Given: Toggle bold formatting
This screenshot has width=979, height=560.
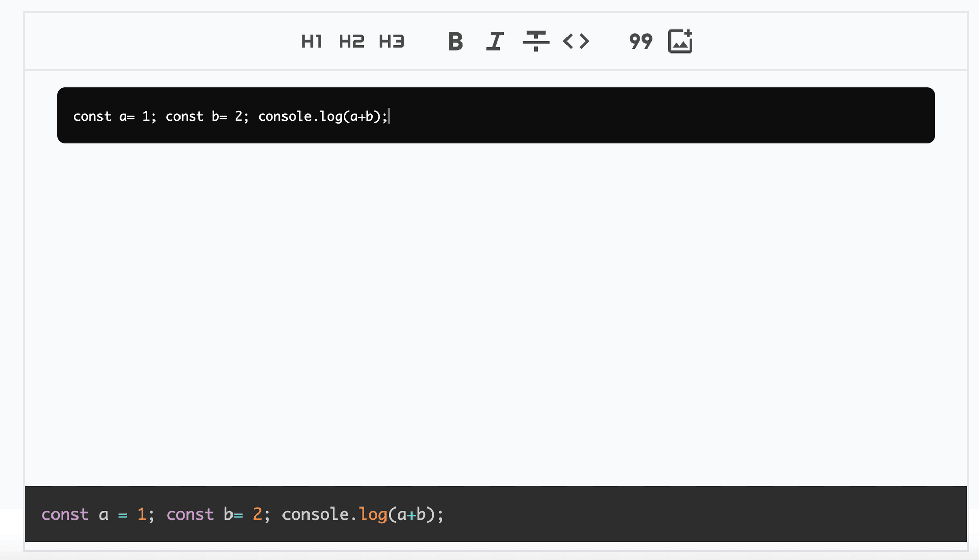Looking at the screenshot, I should [455, 41].
